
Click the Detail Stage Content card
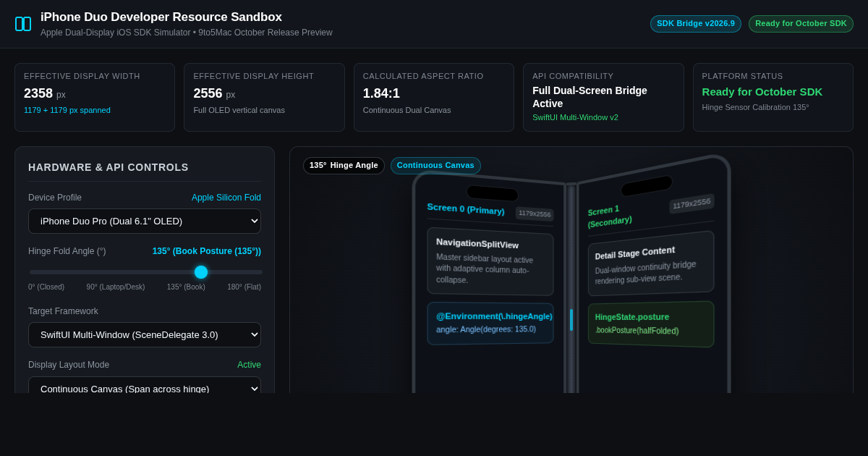click(651, 263)
